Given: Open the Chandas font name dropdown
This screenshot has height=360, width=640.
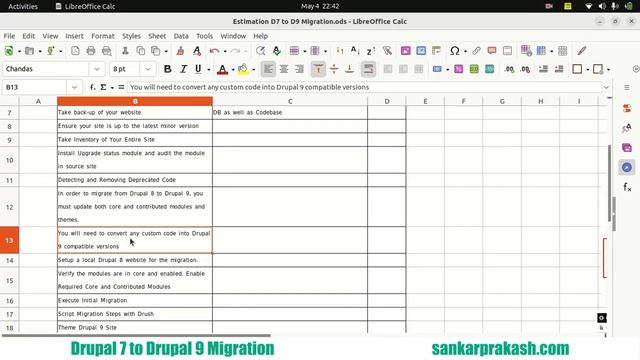Looking at the screenshot, I should [x=97, y=69].
